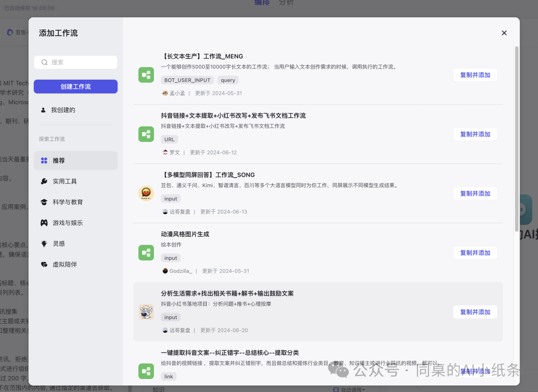Click the 创建工作流 button
Screen dimensions: 538x392
coord(75,86)
